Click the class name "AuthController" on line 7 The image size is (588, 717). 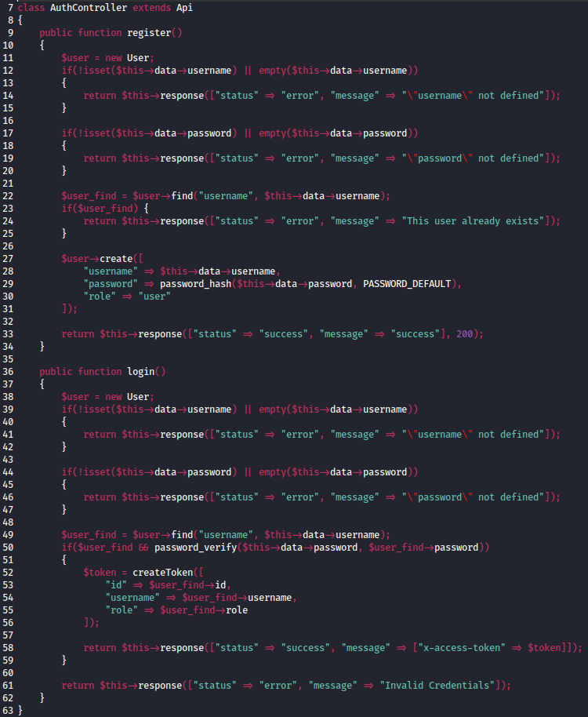[x=89, y=8]
